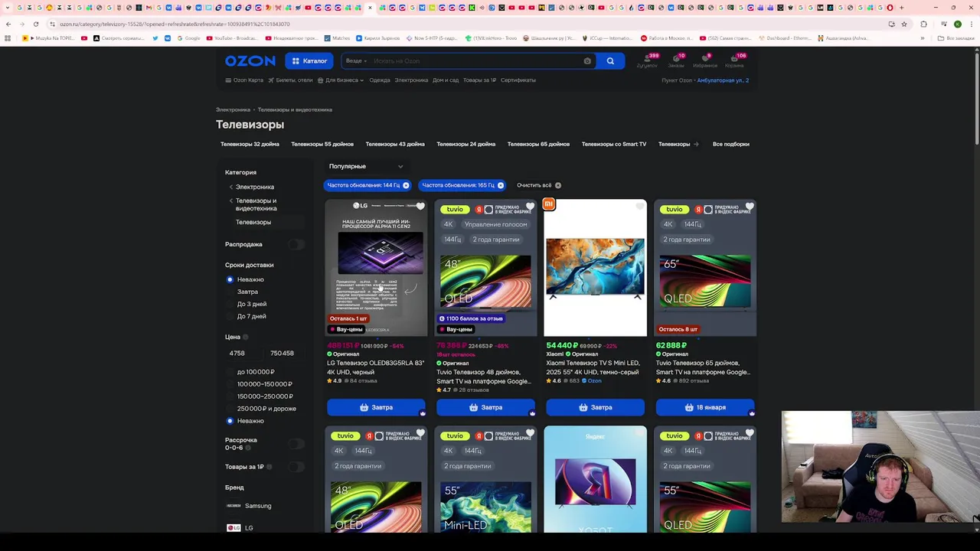
Task: Select до 100000 ₽ price range
Action: pyautogui.click(x=250, y=372)
